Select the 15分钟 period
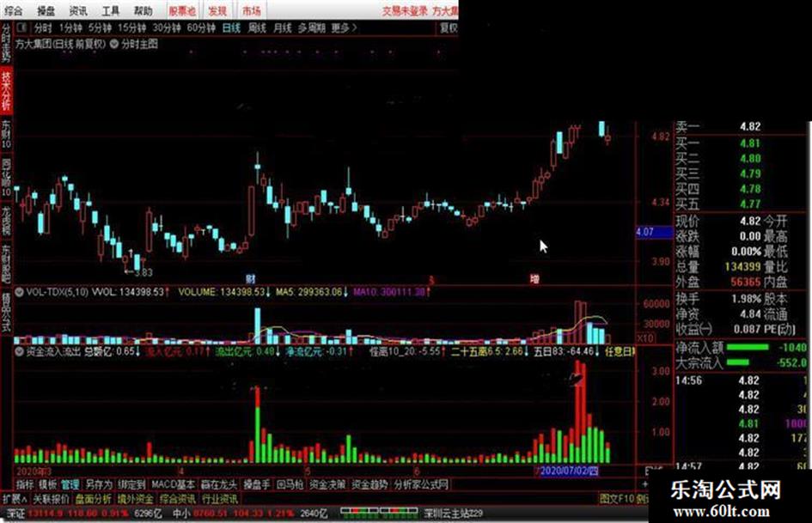812x523 pixels. click(x=131, y=28)
